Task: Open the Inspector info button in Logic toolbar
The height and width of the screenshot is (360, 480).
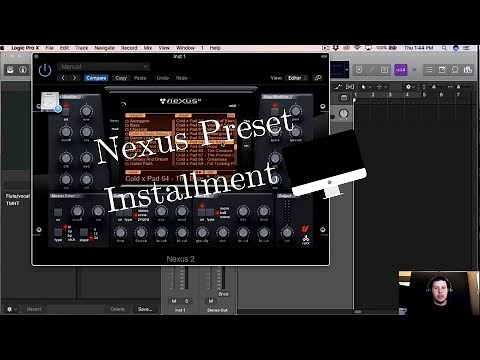Action: (23, 70)
